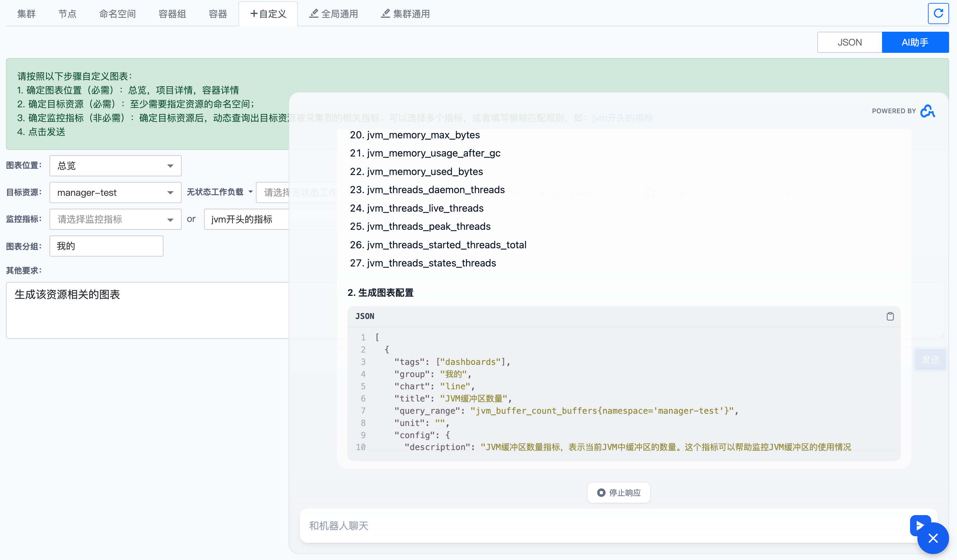
Task: Select the 自定义 tab with plus icon
Action: pyautogui.click(x=268, y=14)
